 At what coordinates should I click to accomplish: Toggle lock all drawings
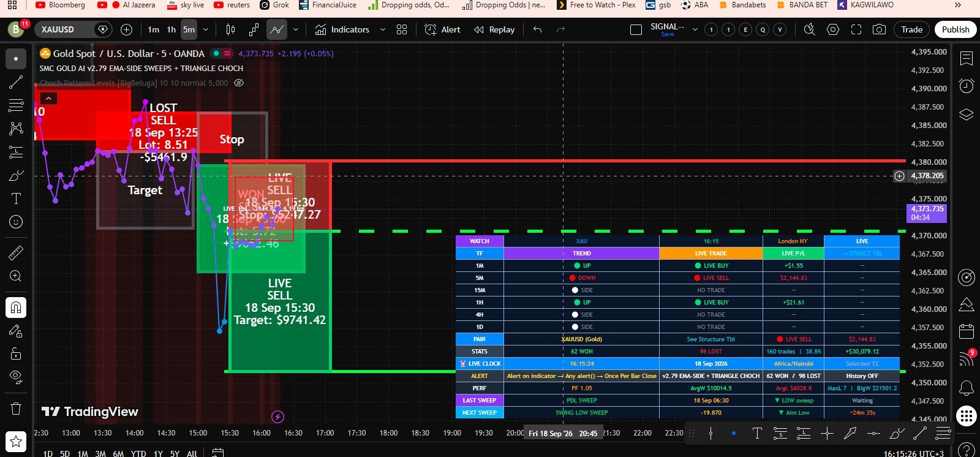coord(16,353)
